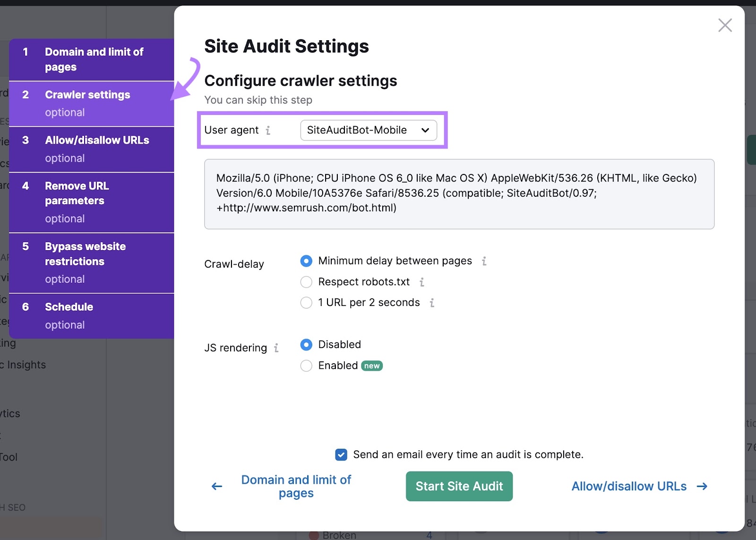Image resolution: width=756 pixels, height=540 pixels.
Task: Select the Respect robots.txt crawl-delay option
Action: tap(306, 282)
